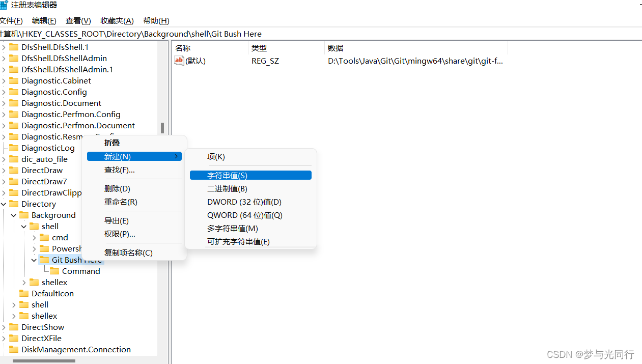Collapse the Background key arrow
The width and height of the screenshot is (642, 364).
(14, 215)
